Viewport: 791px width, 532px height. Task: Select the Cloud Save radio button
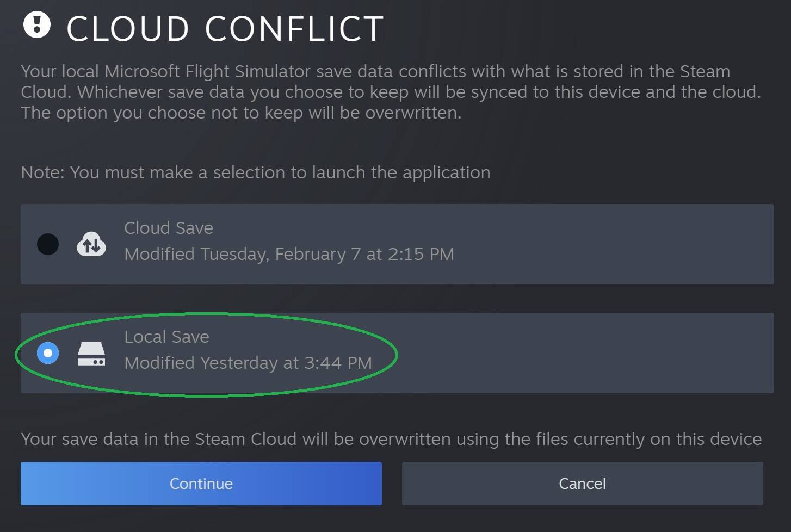click(x=48, y=244)
